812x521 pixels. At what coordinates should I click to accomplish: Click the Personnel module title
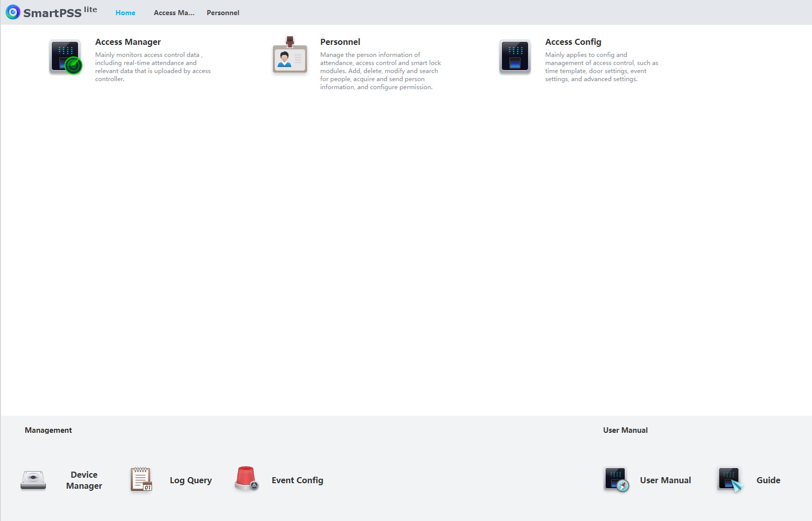(x=340, y=42)
